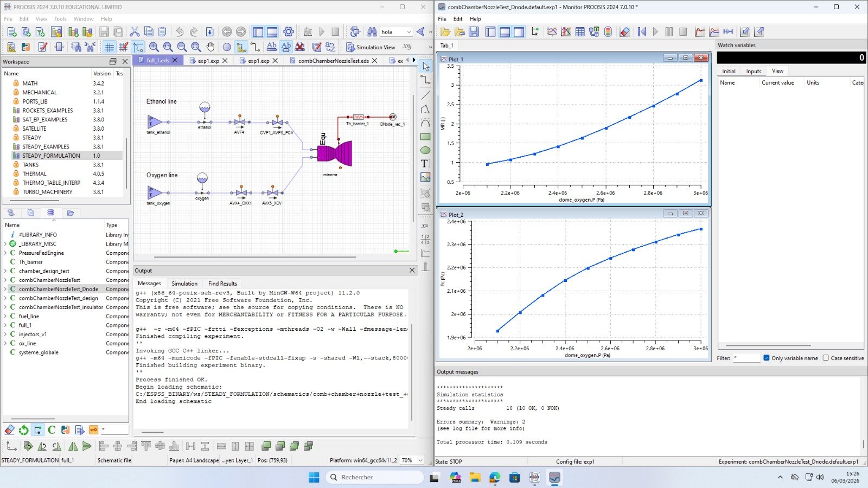Select the text tool in drawing palette
868x488 pixels.
pyautogui.click(x=425, y=164)
